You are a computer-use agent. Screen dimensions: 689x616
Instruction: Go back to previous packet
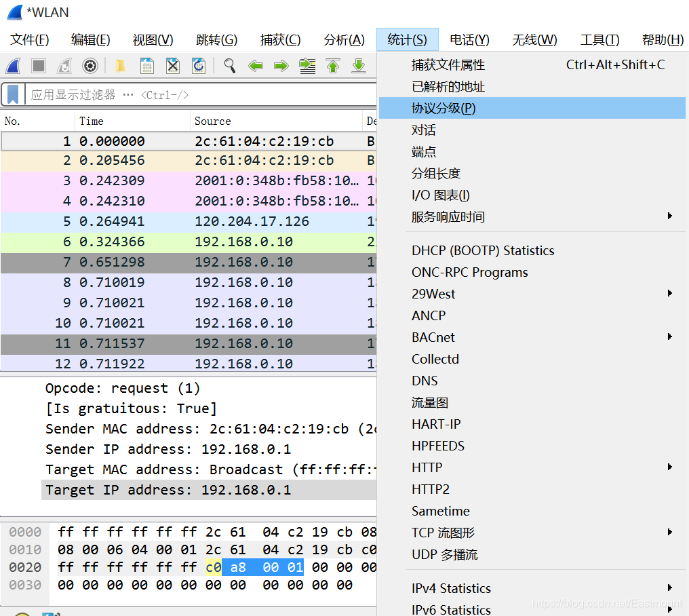pos(255,66)
